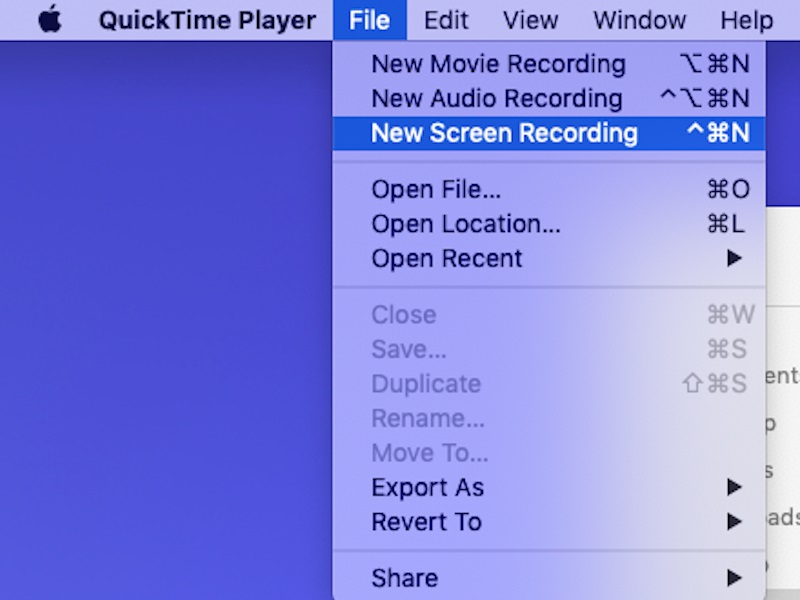Choose Open File… from the menu

point(436,190)
